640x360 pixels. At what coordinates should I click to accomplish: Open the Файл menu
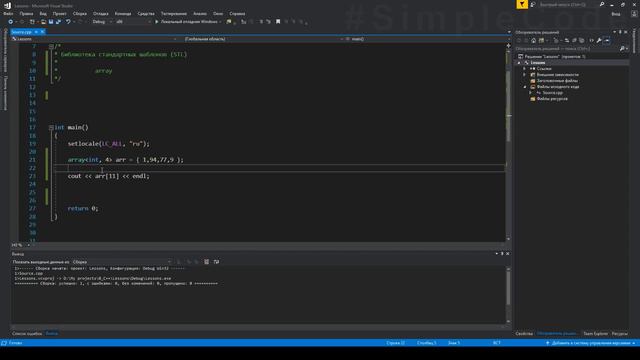pos(8,13)
